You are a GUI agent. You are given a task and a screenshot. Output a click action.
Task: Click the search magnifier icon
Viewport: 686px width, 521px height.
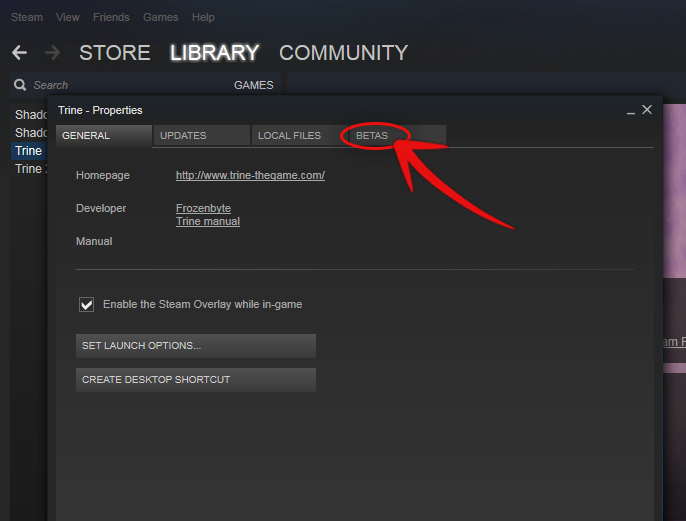[20, 85]
